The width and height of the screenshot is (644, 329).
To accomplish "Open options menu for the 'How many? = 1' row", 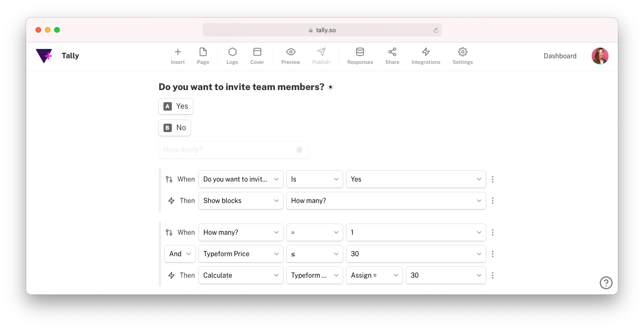I will pos(493,232).
